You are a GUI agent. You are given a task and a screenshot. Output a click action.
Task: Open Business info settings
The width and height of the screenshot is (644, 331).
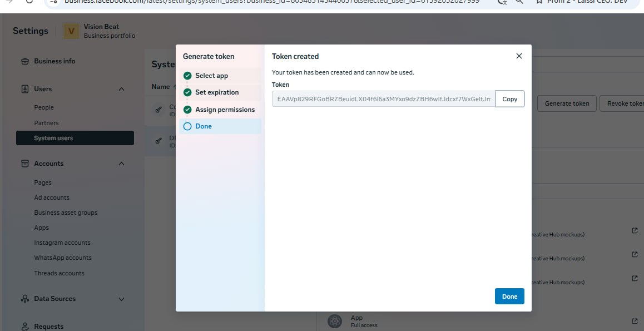[55, 61]
